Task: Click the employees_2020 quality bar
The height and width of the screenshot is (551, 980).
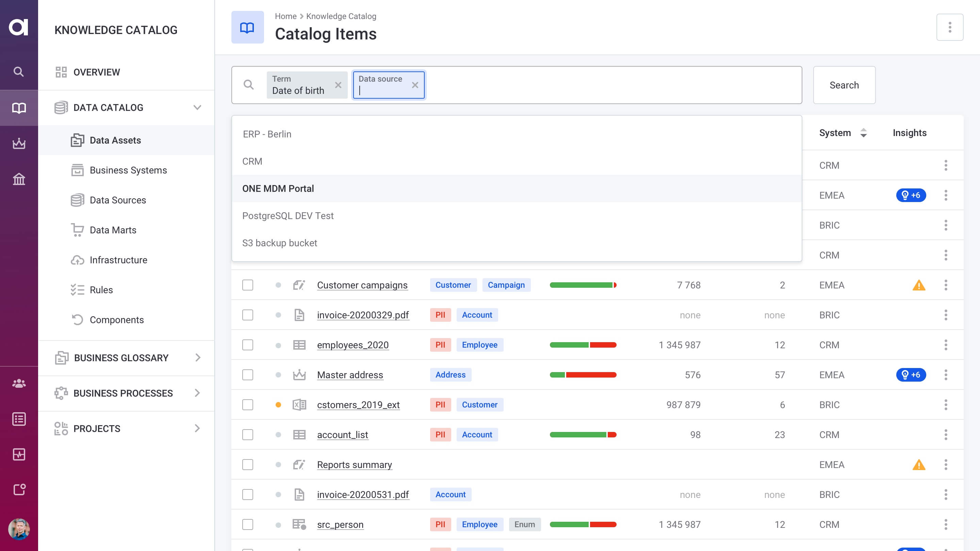Action: coord(583,345)
